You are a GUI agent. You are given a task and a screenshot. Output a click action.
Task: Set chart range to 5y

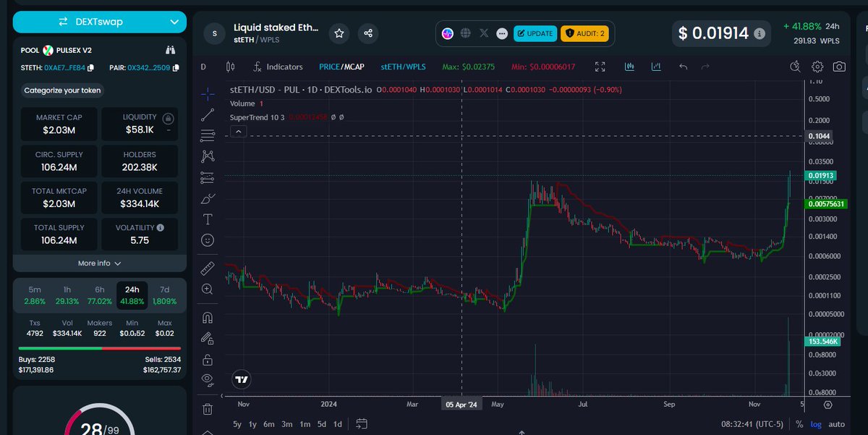pyautogui.click(x=237, y=424)
